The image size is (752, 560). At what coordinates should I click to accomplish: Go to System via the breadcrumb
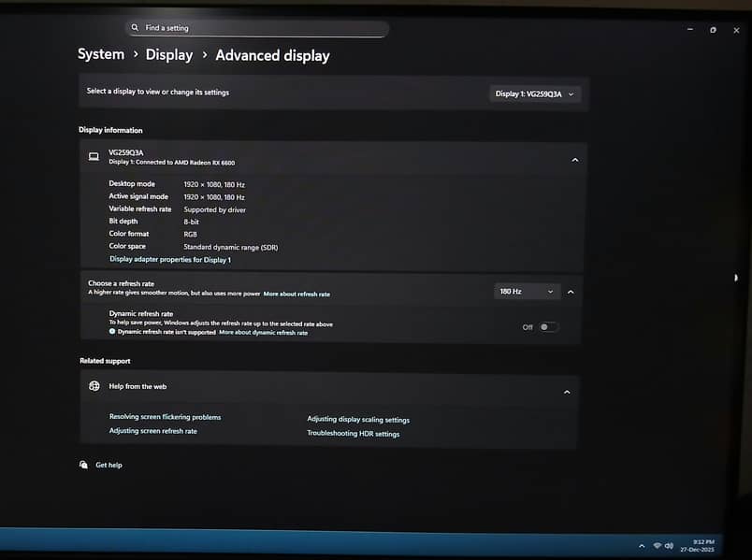click(101, 54)
